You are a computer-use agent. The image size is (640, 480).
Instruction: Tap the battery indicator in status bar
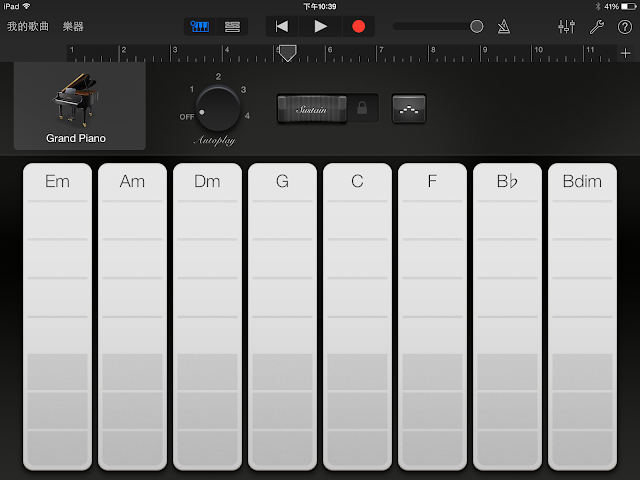click(x=629, y=7)
